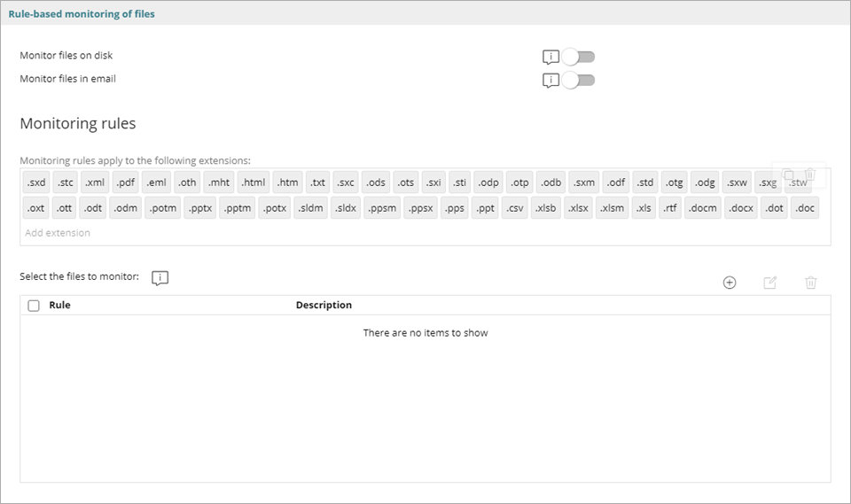The width and height of the screenshot is (851, 504).
Task: Select the .ots extension tag
Action: point(405,182)
